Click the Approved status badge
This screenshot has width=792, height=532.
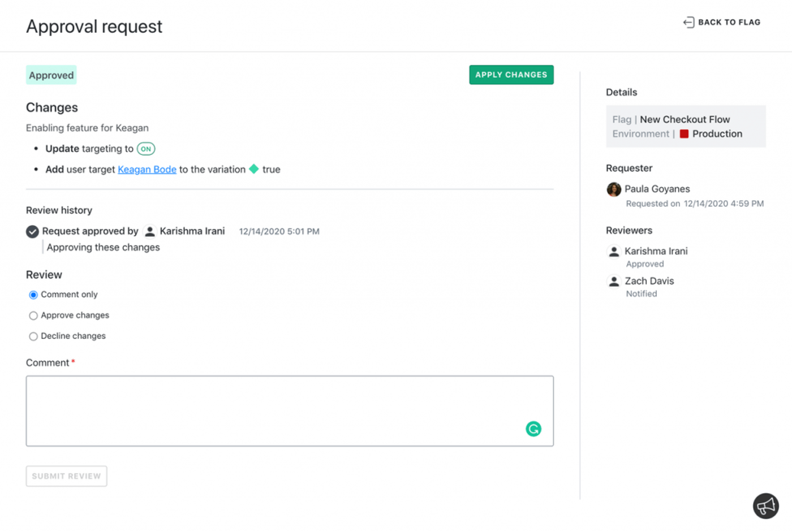(51, 75)
